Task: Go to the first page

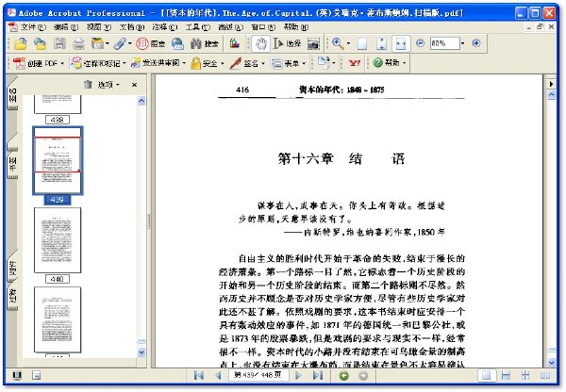Action: [198, 376]
